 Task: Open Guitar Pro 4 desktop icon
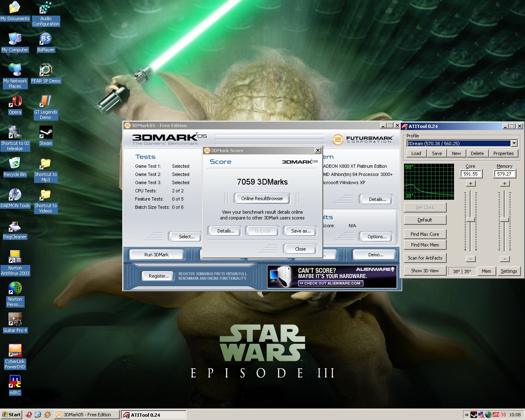pos(15,320)
